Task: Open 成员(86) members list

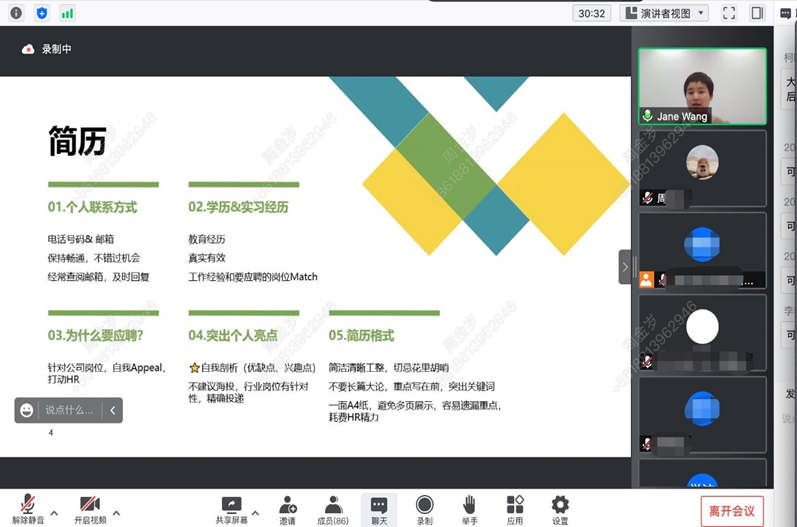Action: pos(333,504)
